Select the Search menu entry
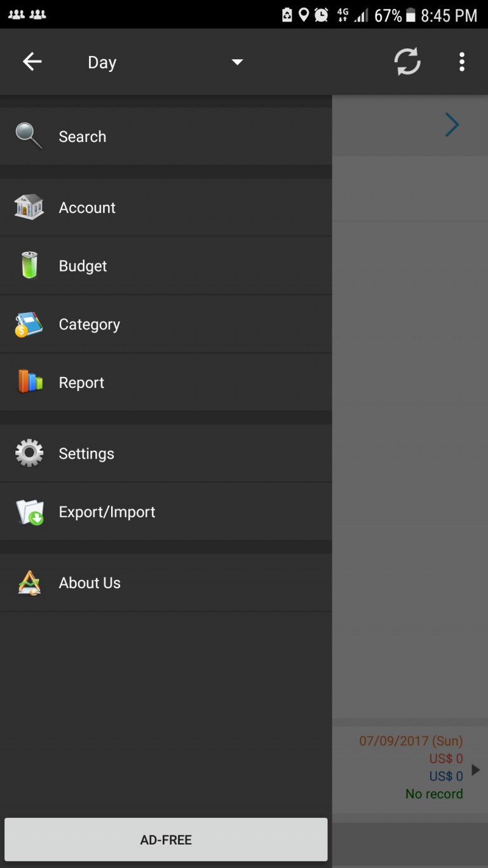Screen dimensions: 488x868 click(82, 136)
